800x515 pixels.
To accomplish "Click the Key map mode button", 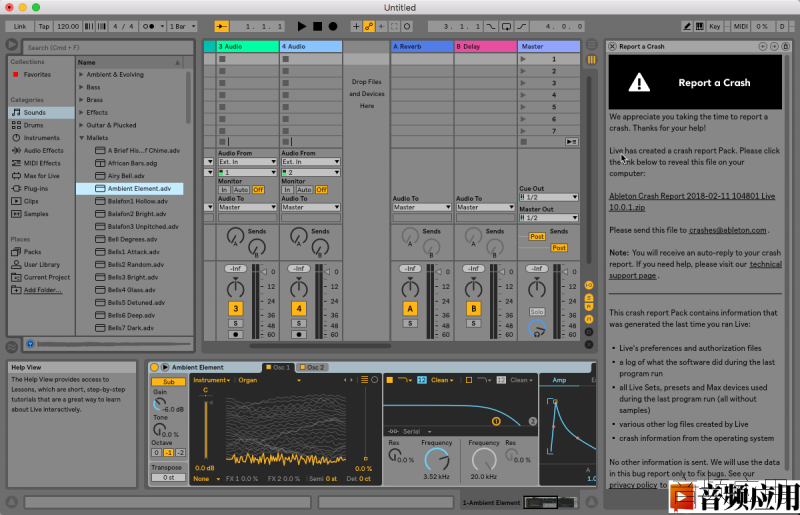I will [x=714, y=27].
